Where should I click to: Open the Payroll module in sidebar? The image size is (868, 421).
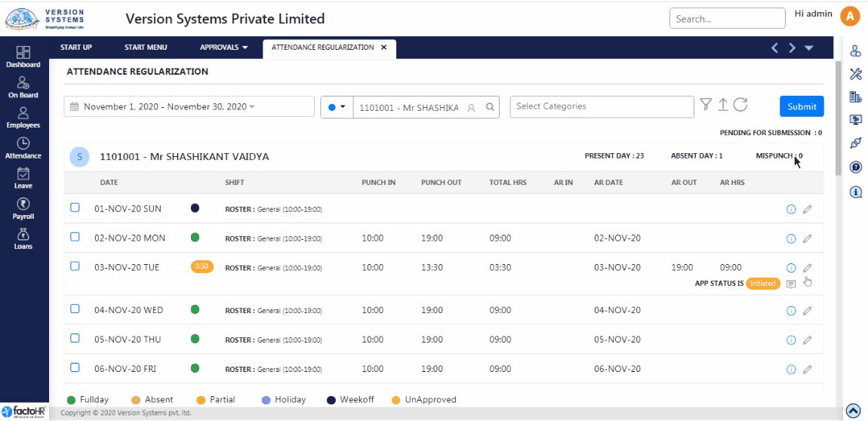[x=23, y=207]
